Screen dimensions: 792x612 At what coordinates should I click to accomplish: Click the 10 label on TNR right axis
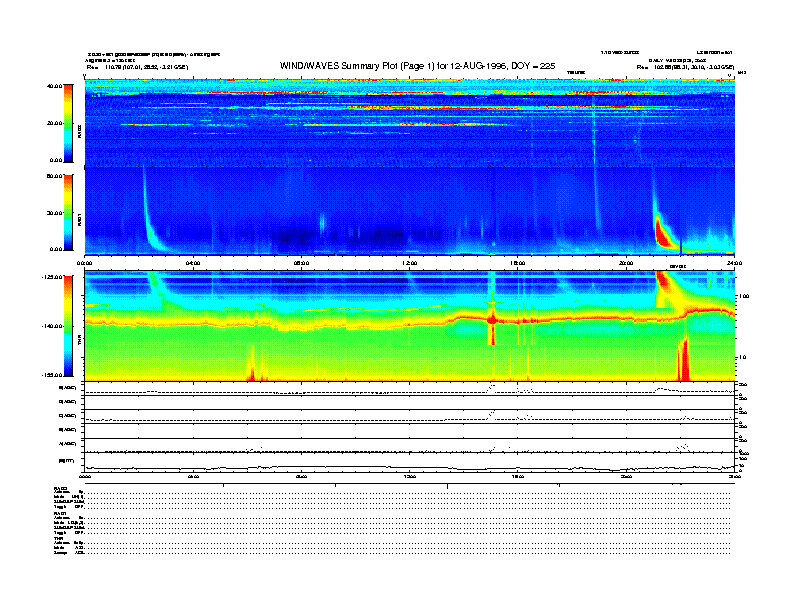point(744,358)
